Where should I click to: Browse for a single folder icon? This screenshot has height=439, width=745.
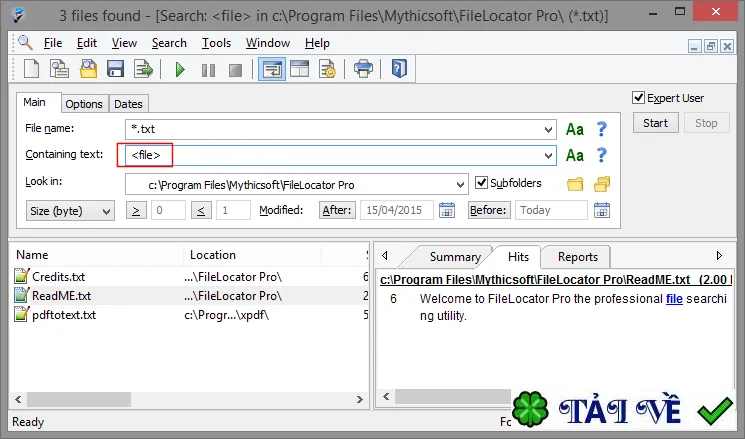[575, 184]
